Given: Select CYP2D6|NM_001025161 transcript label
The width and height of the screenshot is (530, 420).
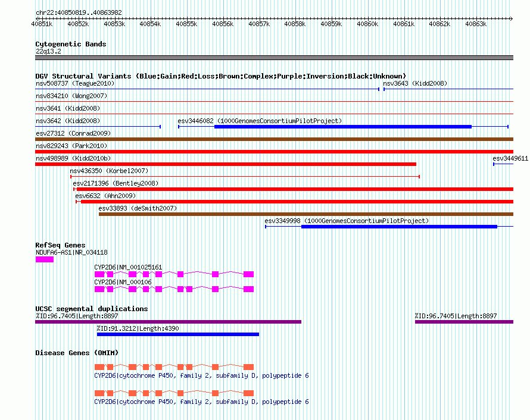Looking at the screenshot, I should pyautogui.click(x=128, y=267).
